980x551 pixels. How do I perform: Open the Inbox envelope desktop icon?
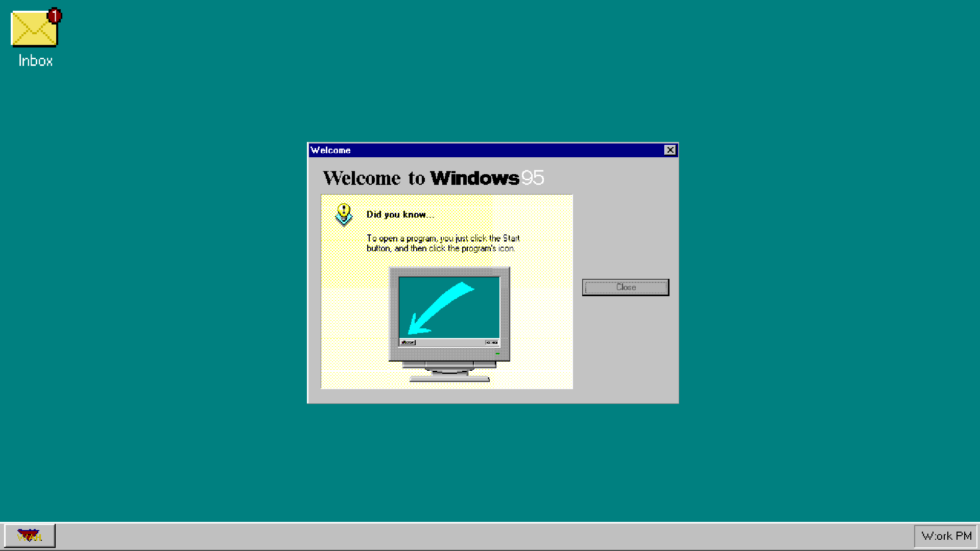pyautogui.click(x=35, y=28)
